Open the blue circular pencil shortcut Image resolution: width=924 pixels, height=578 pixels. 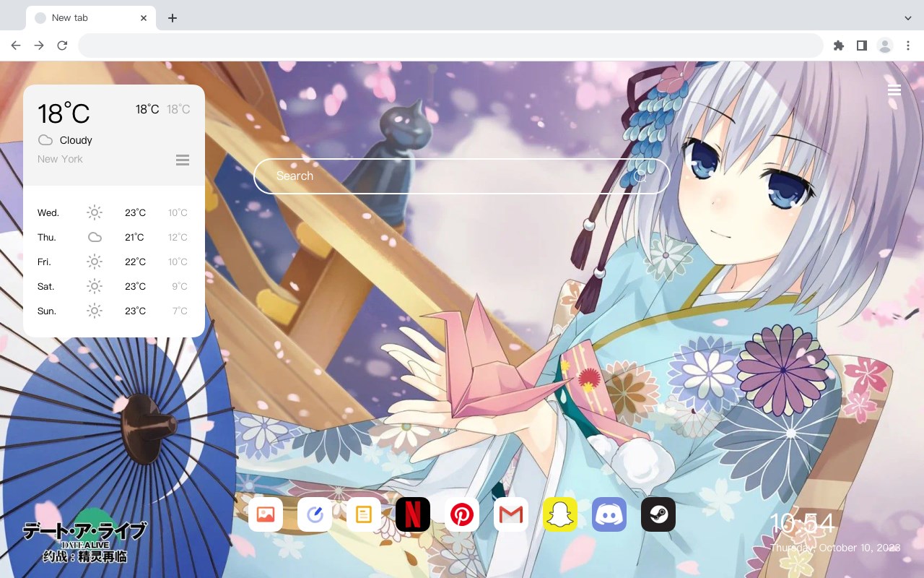(315, 514)
